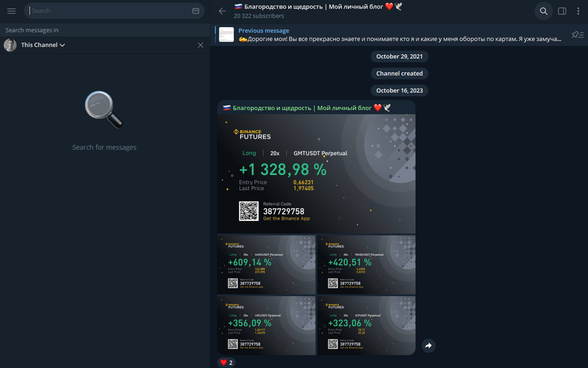Click the October 16, 2023 date badge
Screen dimensions: 588x368
coord(399,90)
